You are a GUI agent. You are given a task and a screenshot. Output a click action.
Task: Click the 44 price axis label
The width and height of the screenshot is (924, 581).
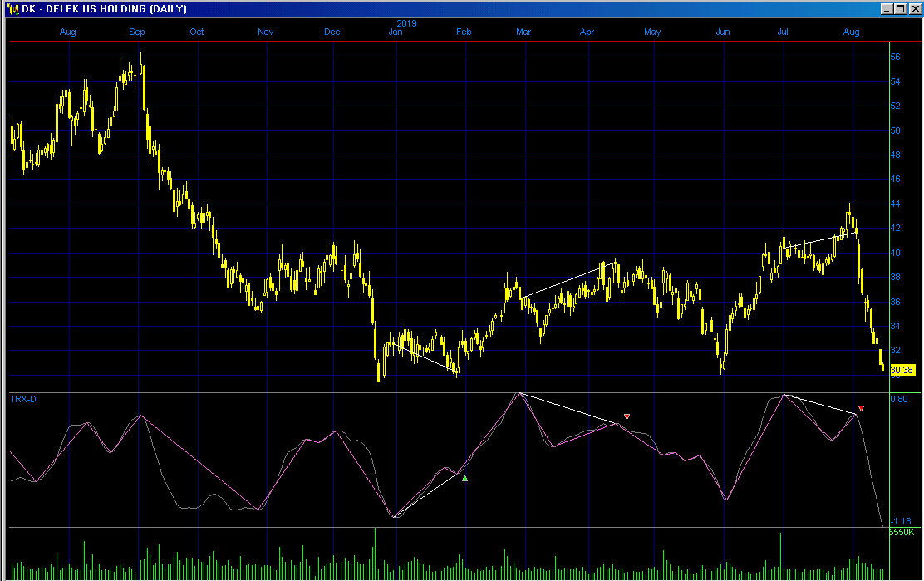pos(895,204)
